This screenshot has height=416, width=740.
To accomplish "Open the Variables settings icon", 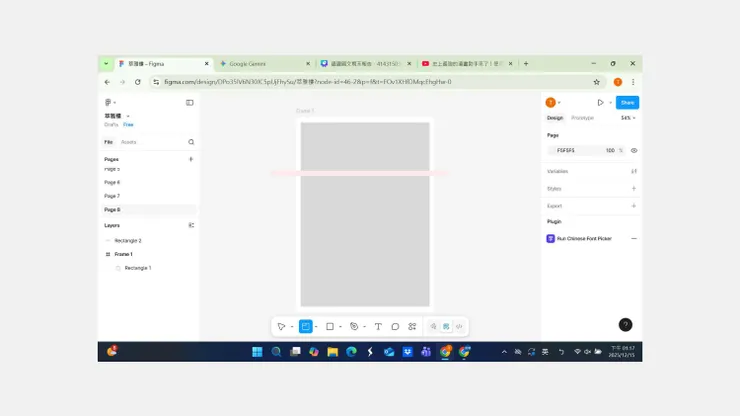I will coord(634,171).
